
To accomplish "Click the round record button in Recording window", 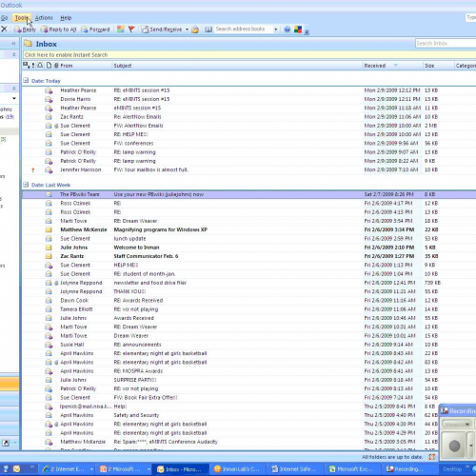I will [454, 446].
